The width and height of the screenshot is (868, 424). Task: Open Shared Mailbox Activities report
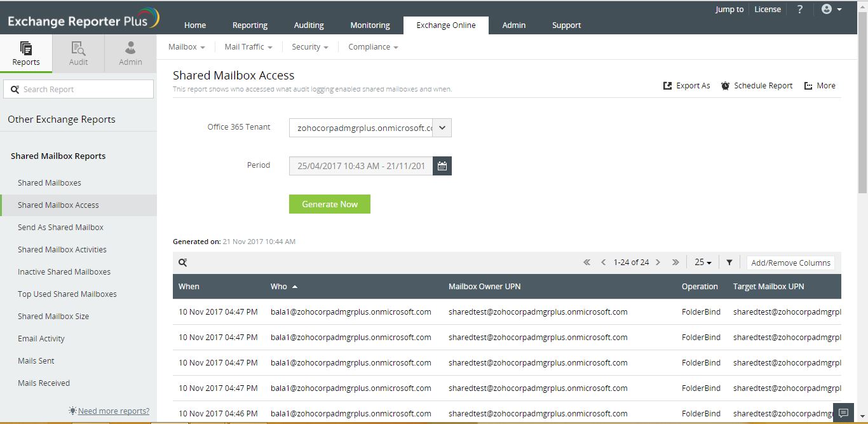click(x=62, y=250)
